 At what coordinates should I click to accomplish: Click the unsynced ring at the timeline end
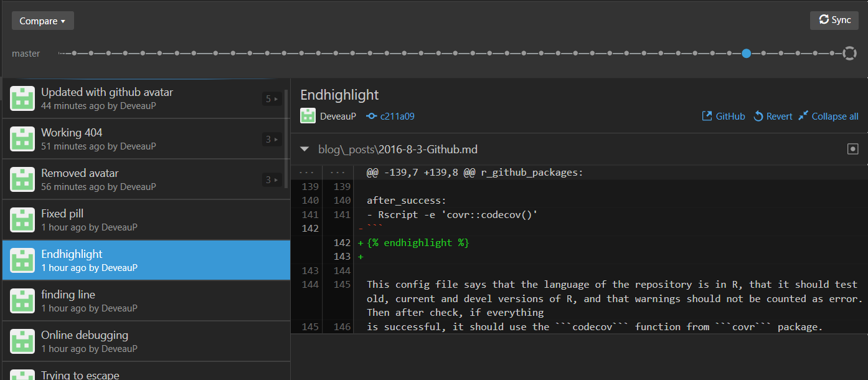click(x=849, y=54)
